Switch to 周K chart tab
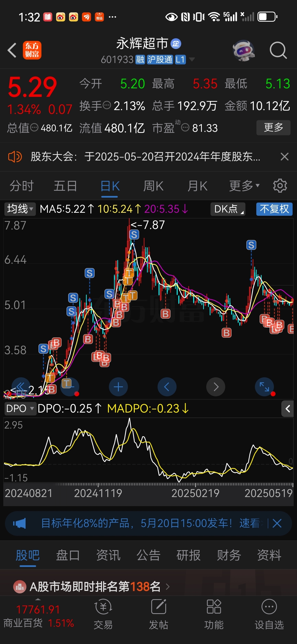The height and width of the screenshot is (644, 297). tap(153, 186)
